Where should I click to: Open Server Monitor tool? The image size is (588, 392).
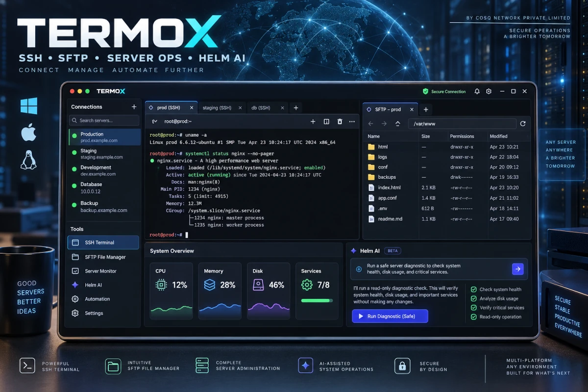pos(103,271)
